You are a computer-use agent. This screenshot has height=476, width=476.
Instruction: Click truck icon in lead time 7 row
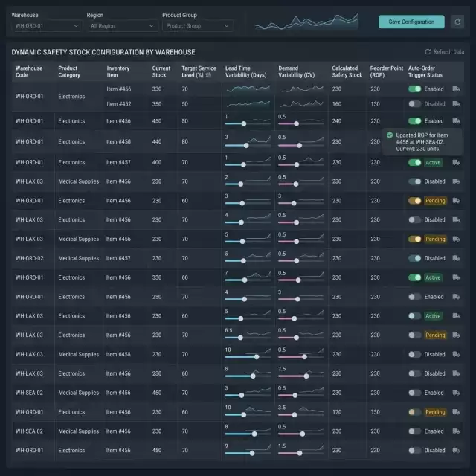click(x=456, y=277)
